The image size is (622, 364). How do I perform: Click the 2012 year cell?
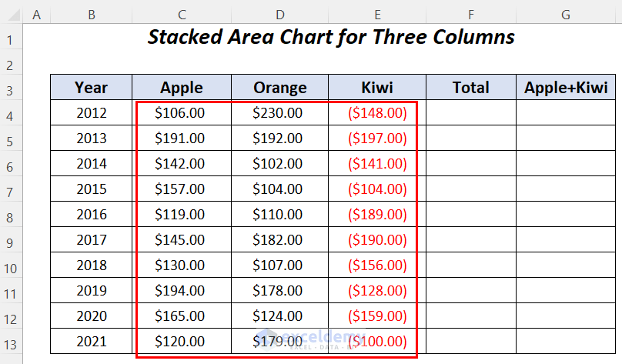(92, 113)
